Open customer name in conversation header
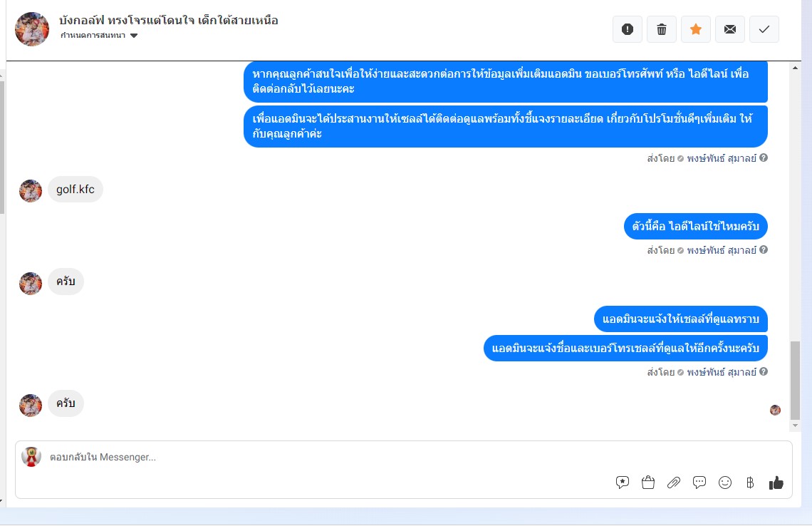This screenshot has width=812, height=526. pyautogui.click(x=168, y=20)
